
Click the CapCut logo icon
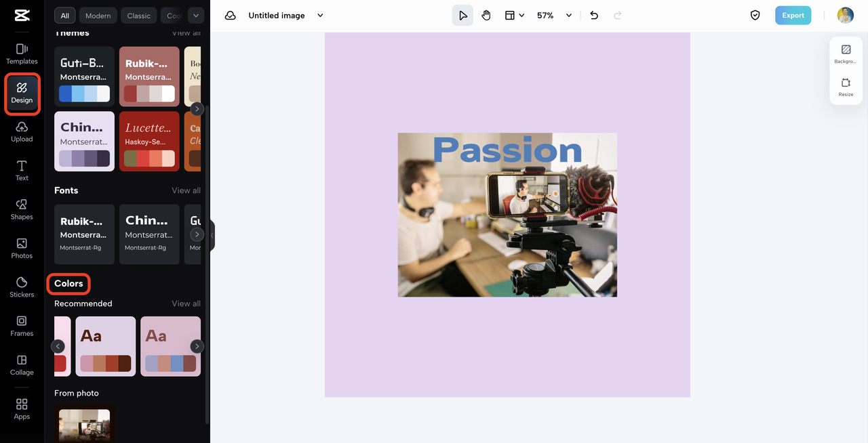pyautogui.click(x=22, y=16)
